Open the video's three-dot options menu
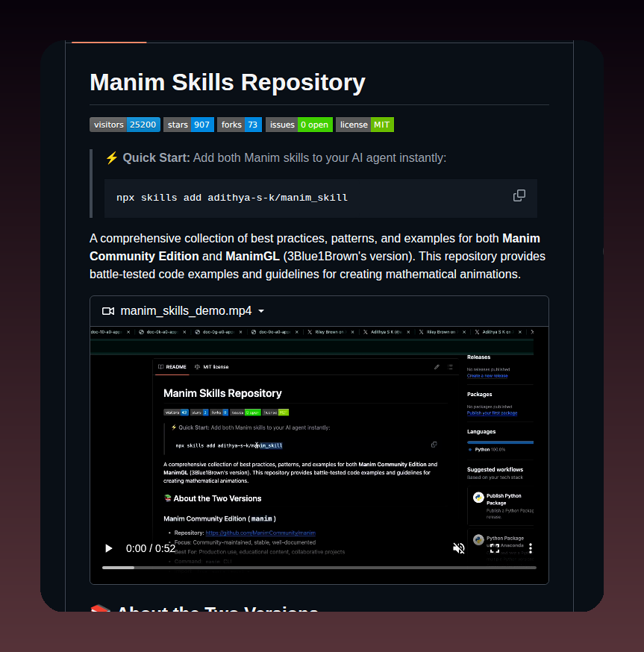The image size is (644, 652). click(531, 548)
